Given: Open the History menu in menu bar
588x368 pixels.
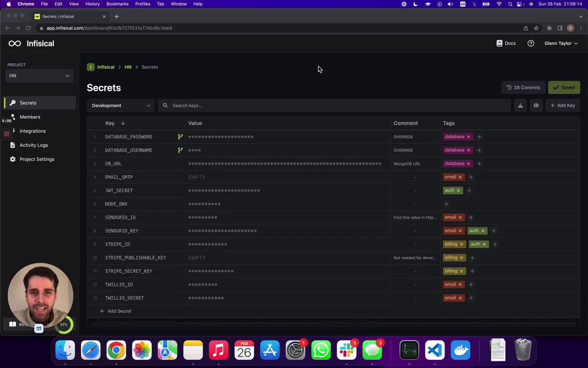Looking at the screenshot, I should point(92,4).
